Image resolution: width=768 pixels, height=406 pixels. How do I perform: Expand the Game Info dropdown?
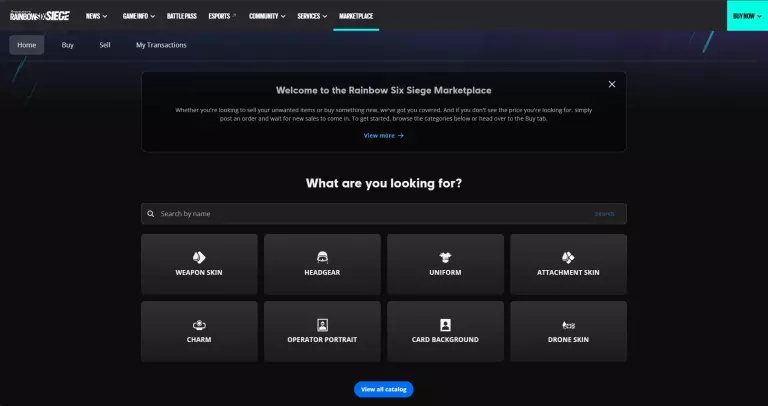point(139,16)
